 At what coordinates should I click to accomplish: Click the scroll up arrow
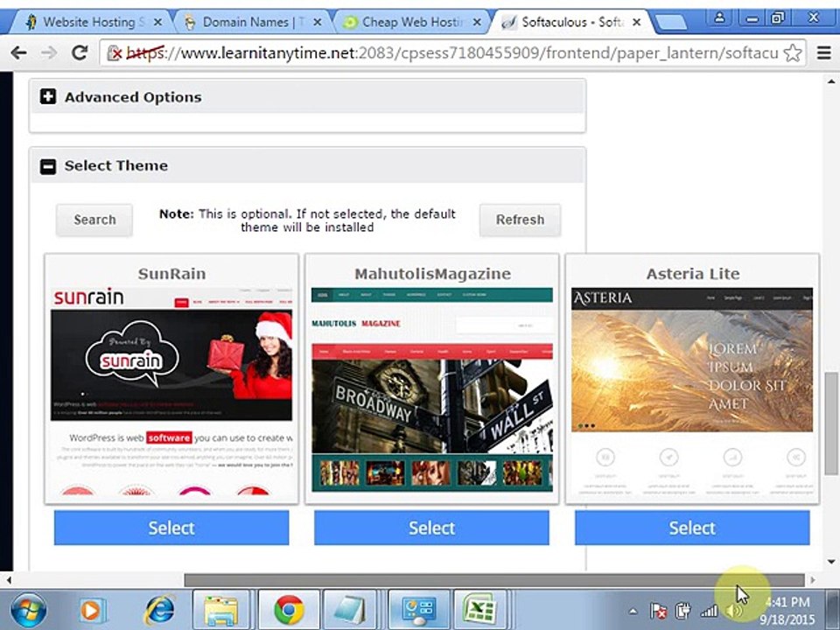click(x=831, y=82)
